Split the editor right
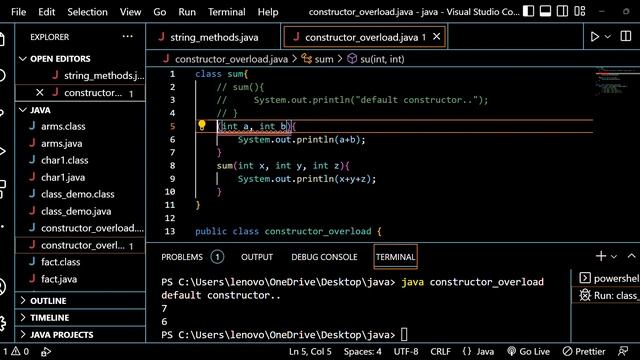 tap(626, 36)
